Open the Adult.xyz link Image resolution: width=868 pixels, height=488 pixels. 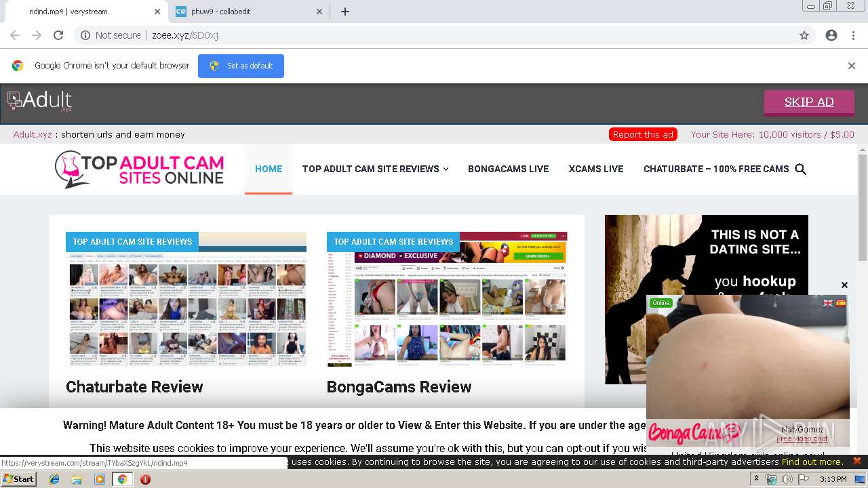tap(33, 134)
